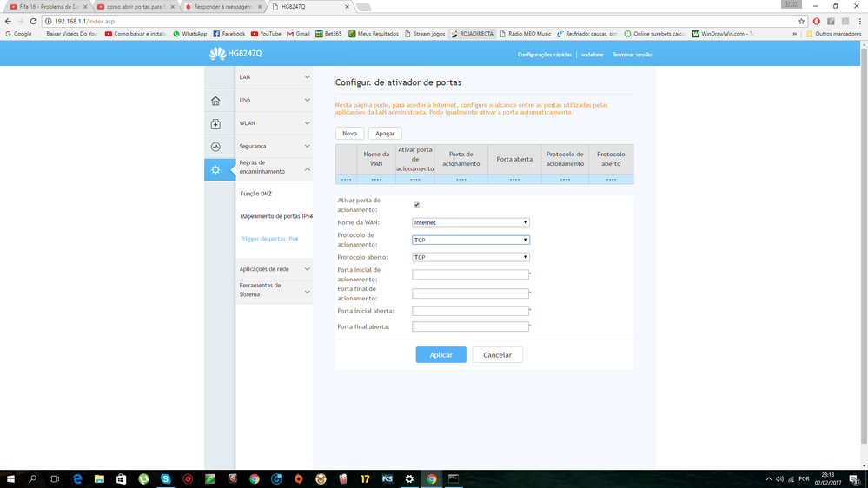Viewport: 868px width, 488px height.
Task: Click the Novo button
Action: [x=349, y=133]
